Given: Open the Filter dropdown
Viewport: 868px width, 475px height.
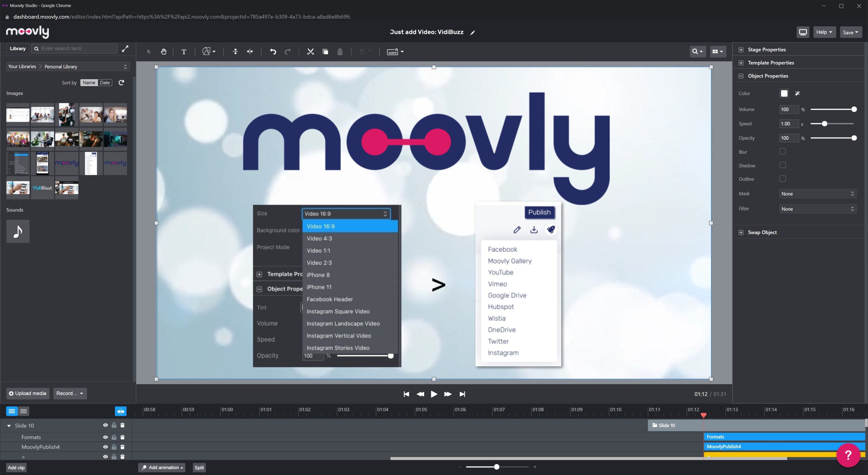Looking at the screenshot, I should (x=818, y=209).
